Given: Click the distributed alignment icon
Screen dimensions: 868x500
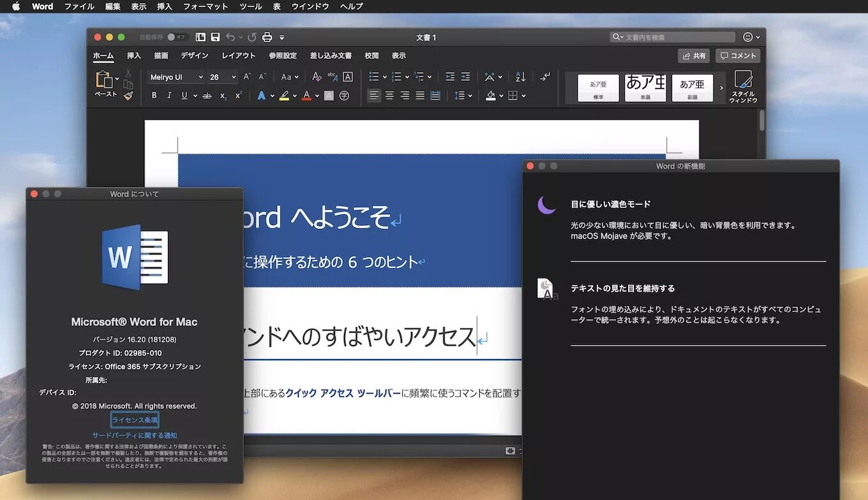Looking at the screenshot, I should pos(435,96).
